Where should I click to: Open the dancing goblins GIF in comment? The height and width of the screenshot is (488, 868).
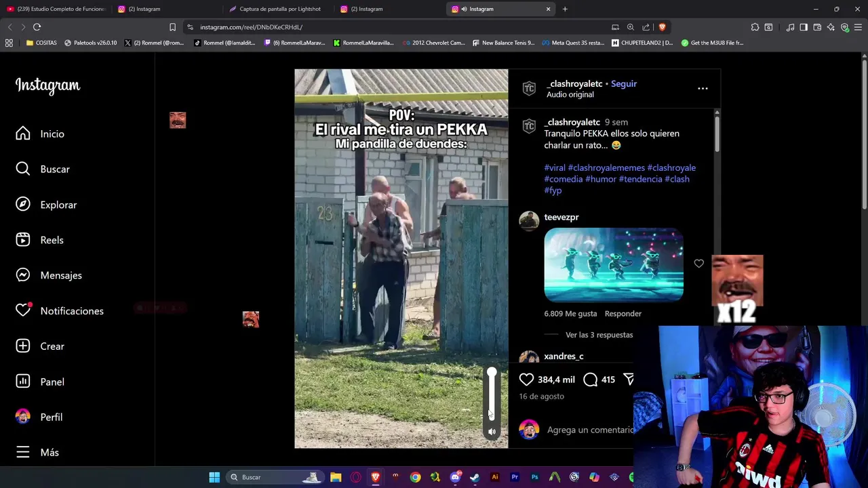(x=614, y=264)
